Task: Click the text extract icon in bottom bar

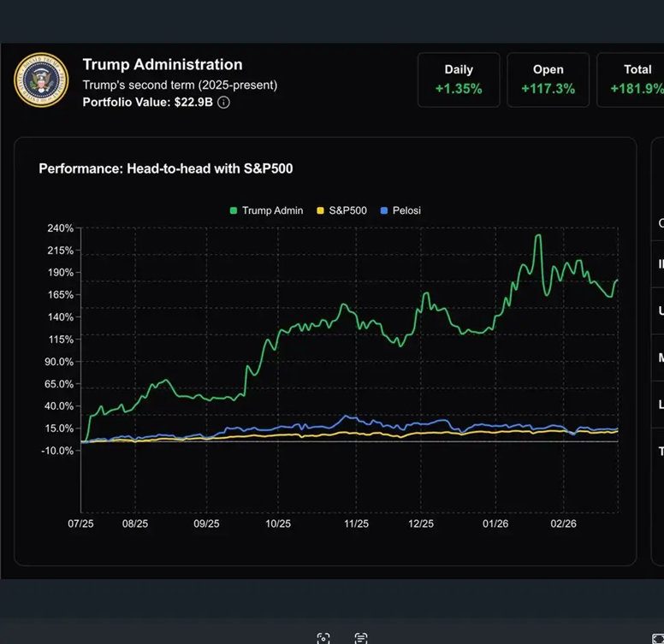Action: 361,638
